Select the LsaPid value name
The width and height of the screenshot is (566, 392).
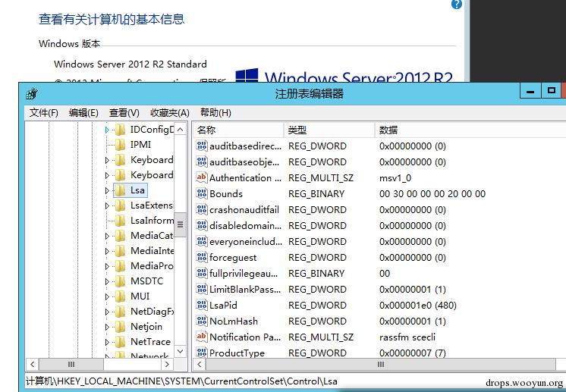click(x=223, y=305)
